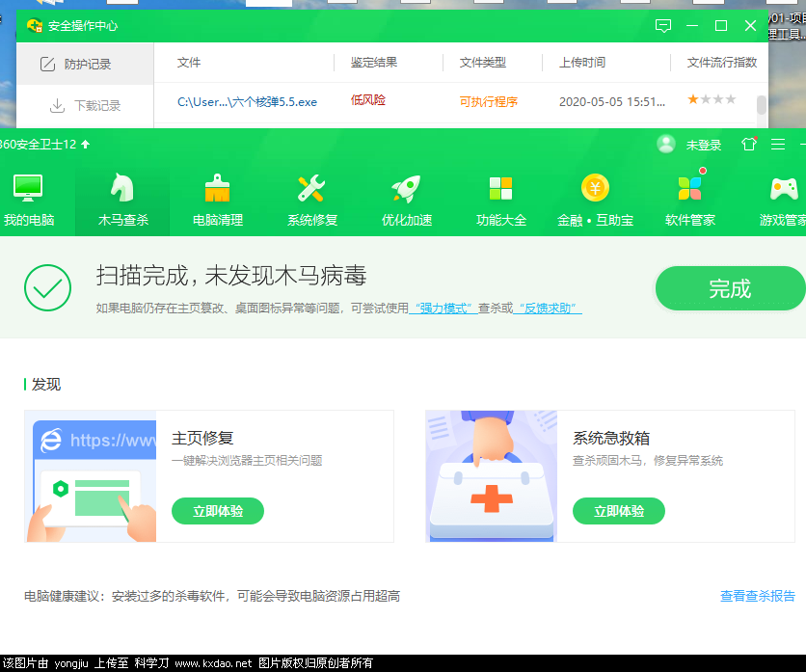Image resolution: width=806 pixels, height=672 pixels.
Task: Click 下载记录 download arrow icon
Action: click(x=57, y=105)
